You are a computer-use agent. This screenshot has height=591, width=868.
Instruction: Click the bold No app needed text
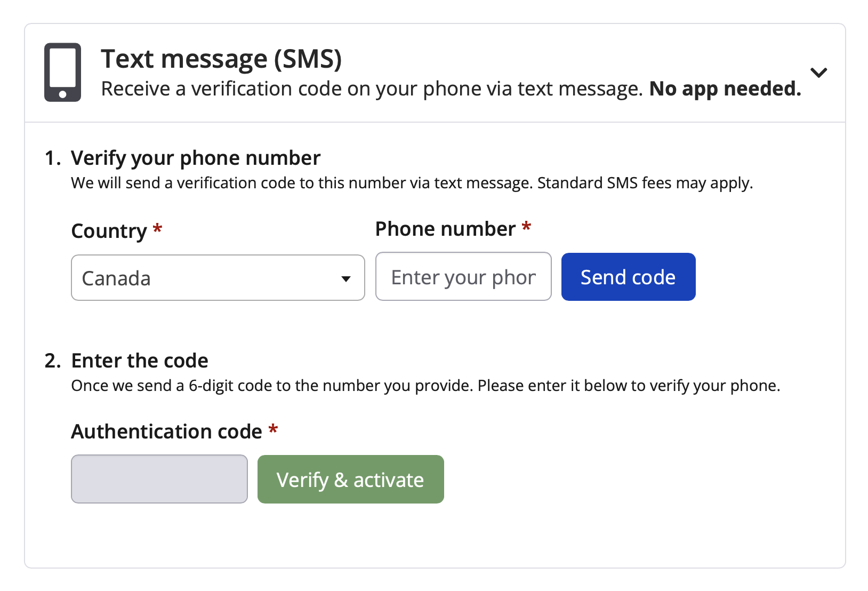725,89
